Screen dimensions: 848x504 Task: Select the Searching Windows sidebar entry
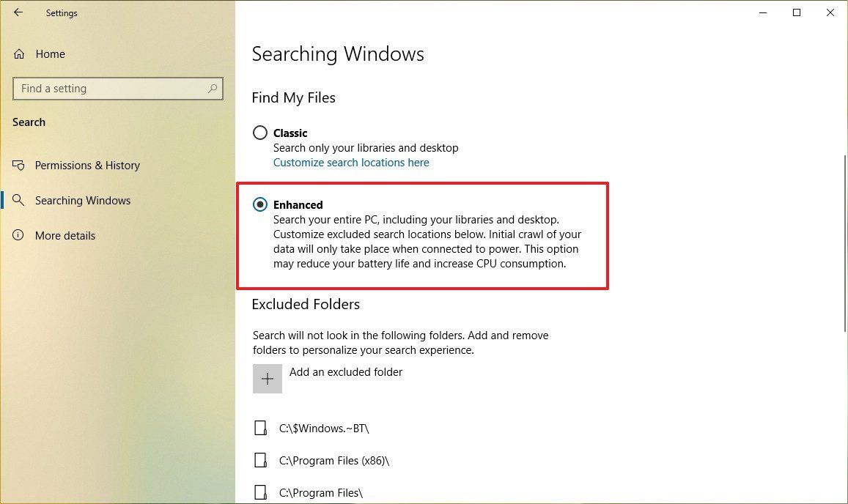tap(83, 200)
